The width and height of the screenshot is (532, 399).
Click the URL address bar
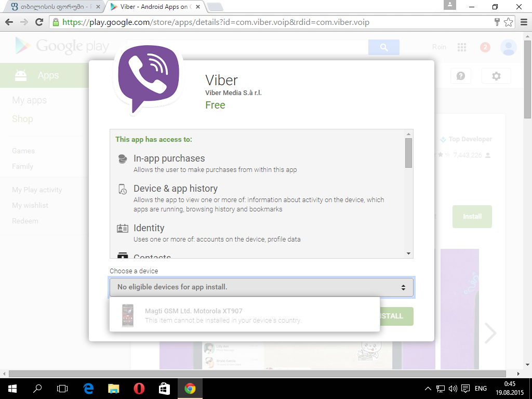271,22
